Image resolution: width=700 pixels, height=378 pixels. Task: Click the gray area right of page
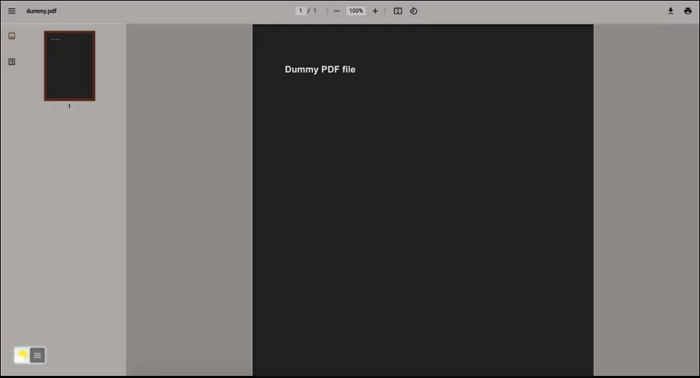click(646, 200)
